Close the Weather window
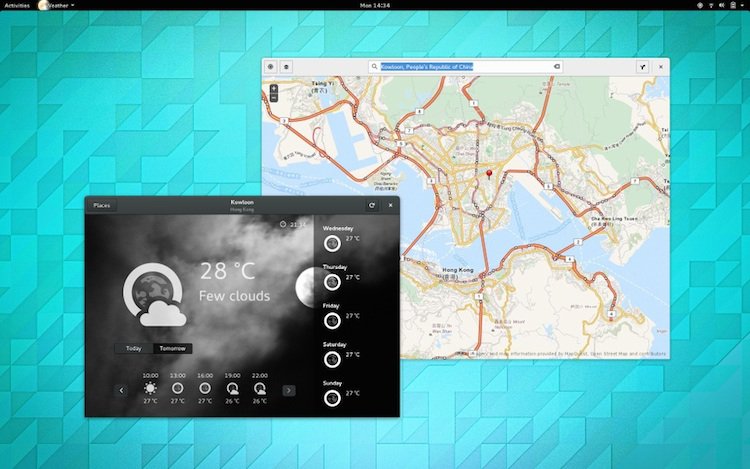The width and height of the screenshot is (750, 469). 390,205
